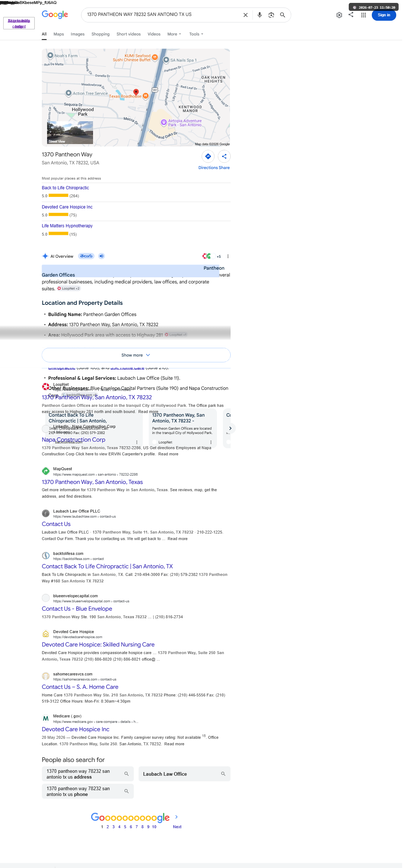The image size is (407, 868).
Task: Click Share icon under the map
Action: point(224,156)
